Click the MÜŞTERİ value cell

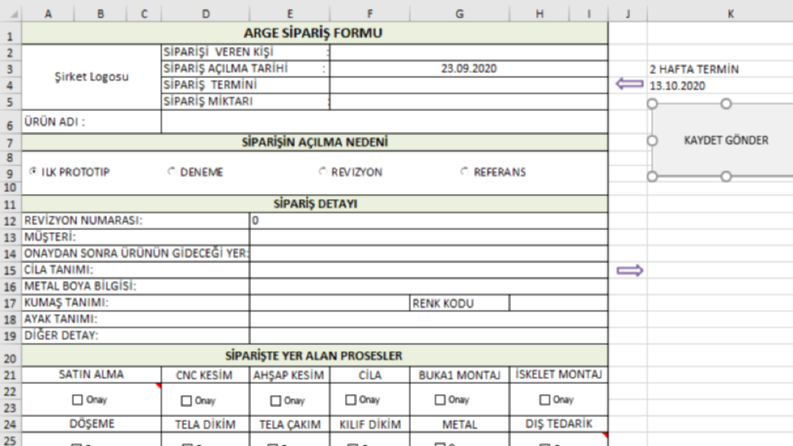428,237
